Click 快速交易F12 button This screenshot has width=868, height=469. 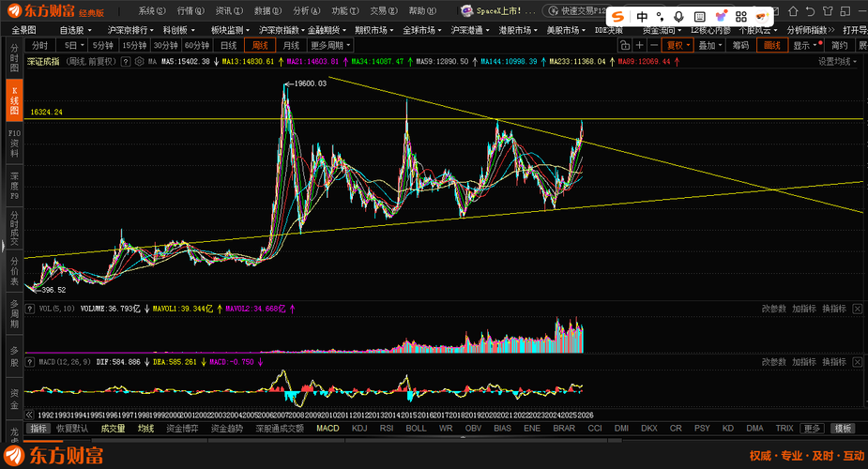[x=574, y=11]
